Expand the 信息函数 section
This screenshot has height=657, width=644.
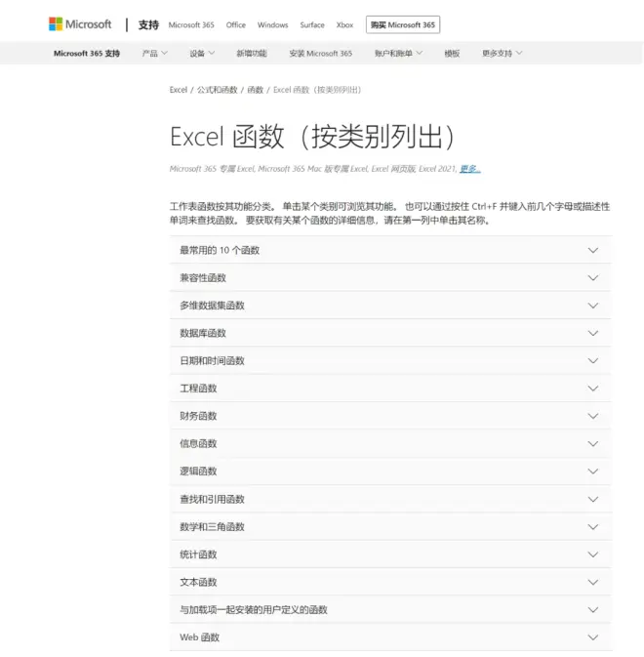[390, 444]
